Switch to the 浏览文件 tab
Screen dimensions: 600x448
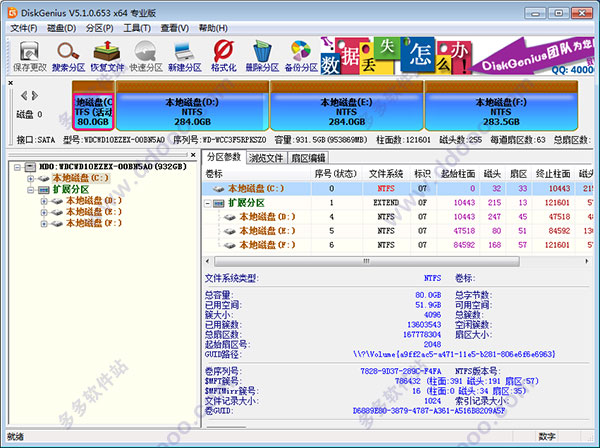click(266, 158)
